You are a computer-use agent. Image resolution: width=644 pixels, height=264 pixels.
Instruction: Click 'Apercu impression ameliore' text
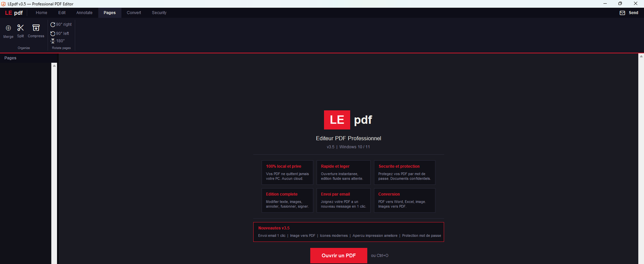pos(375,235)
